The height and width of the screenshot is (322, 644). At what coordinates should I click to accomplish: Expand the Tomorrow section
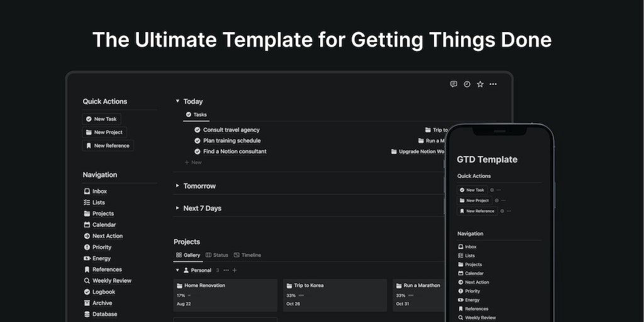(x=177, y=186)
